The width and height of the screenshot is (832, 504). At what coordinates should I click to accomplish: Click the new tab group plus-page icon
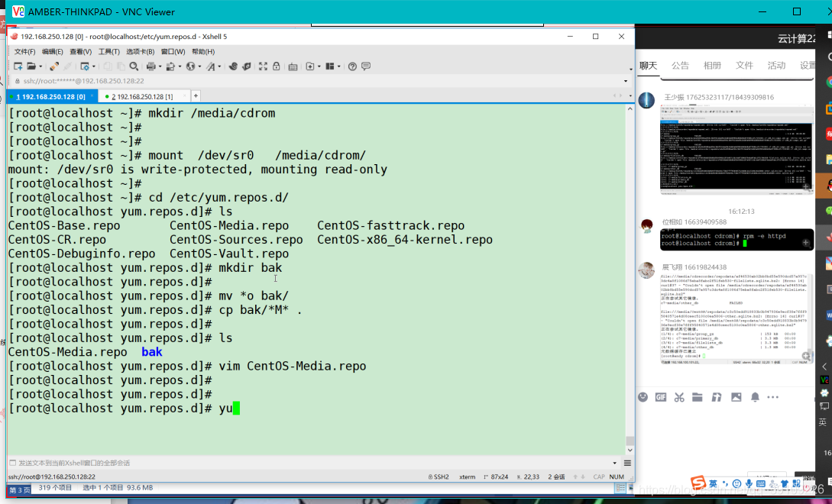point(310,66)
